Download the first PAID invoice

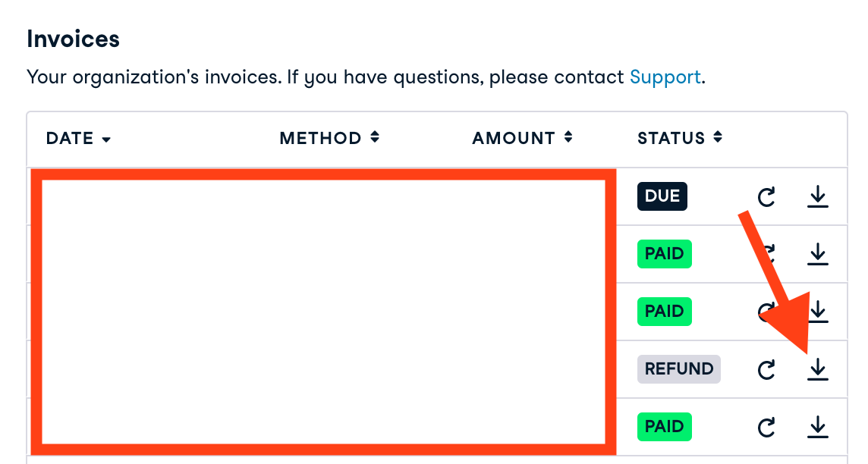[817, 254]
